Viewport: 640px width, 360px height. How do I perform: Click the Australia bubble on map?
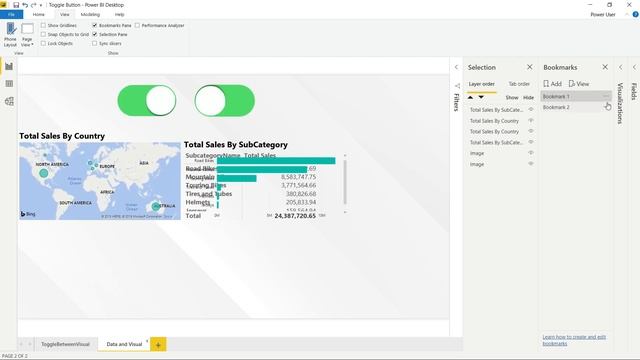point(156,207)
